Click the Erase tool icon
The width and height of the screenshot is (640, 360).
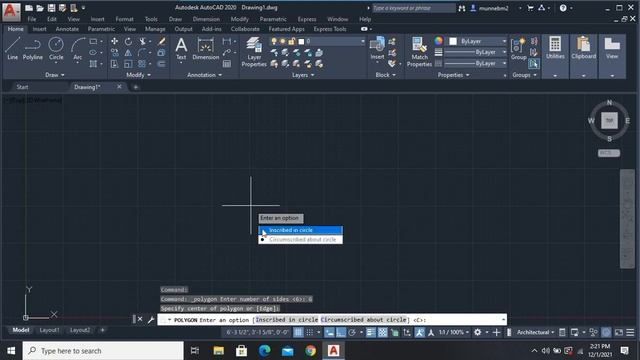[x=162, y=41]
